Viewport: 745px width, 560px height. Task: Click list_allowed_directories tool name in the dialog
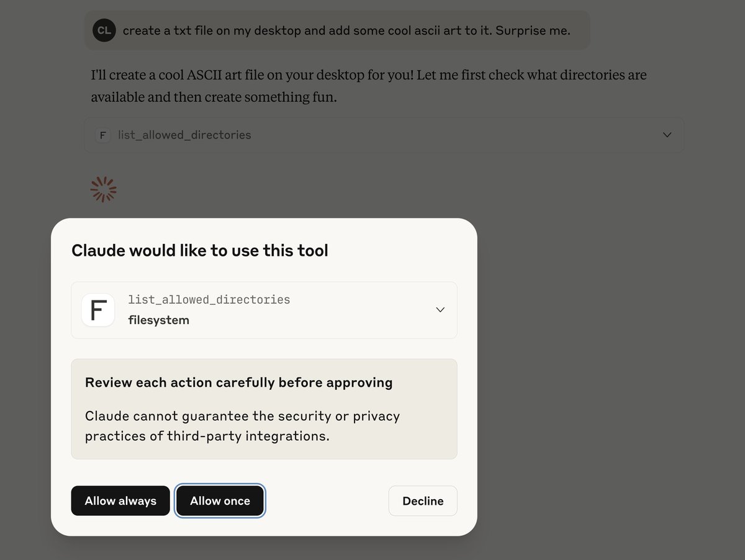point(209,300)
